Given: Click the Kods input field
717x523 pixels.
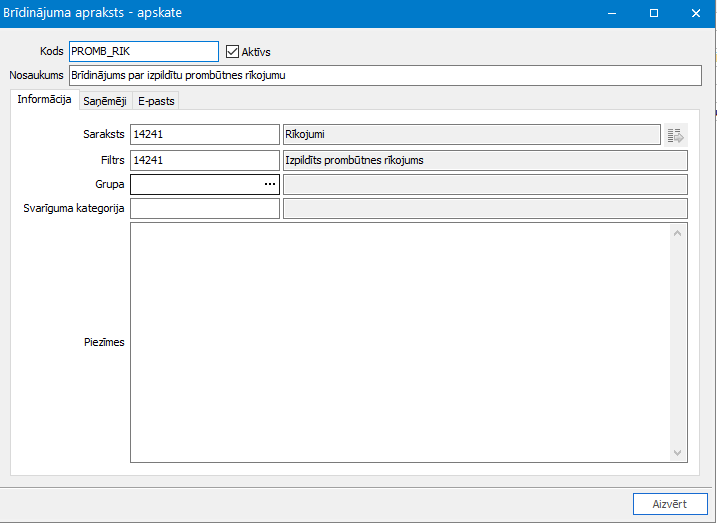Looking at the screenshot, I should 143,52.
